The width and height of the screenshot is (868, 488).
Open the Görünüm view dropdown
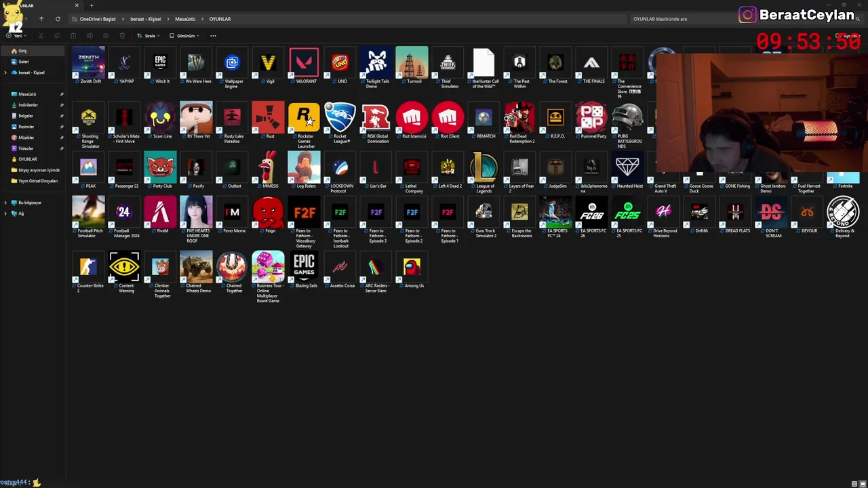click(x=184, y=36)
